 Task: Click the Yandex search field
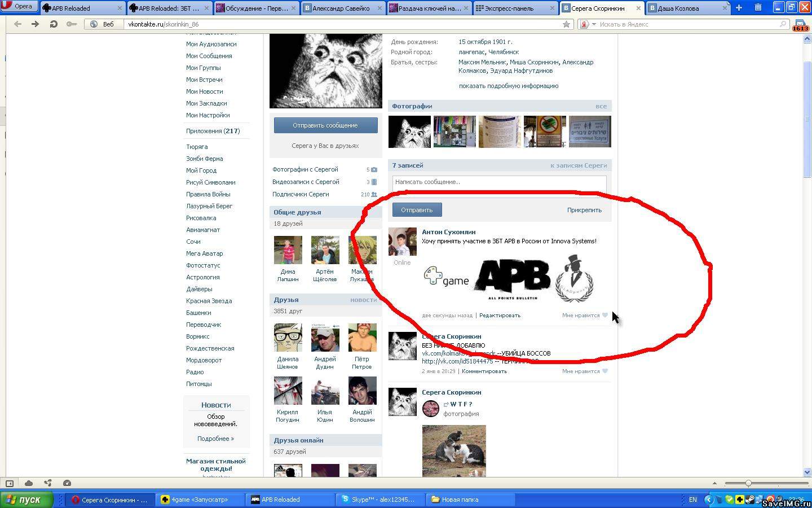click(x=687, y=24)
